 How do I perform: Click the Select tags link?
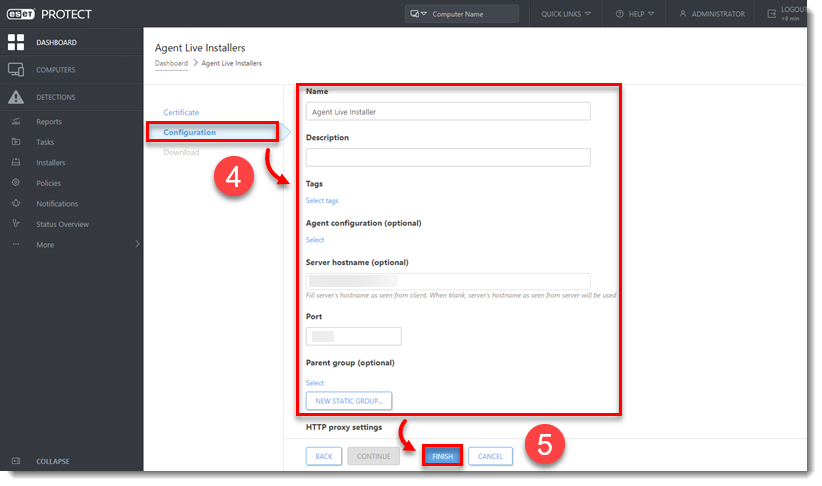coord(322,201)
